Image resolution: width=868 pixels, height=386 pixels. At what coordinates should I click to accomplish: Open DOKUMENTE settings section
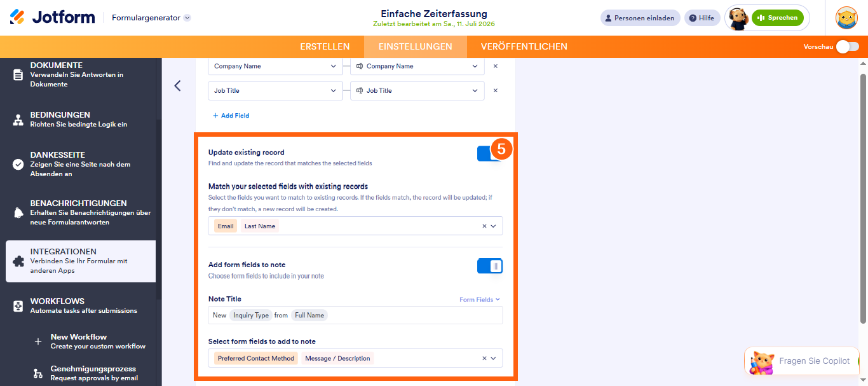81,74
